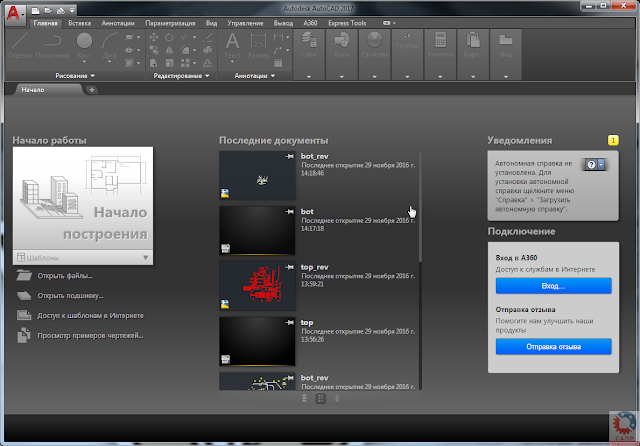This screenshot has height=446, width=640.
Task: Click the New file quick access icon
Action: click(x=36, y=11)
